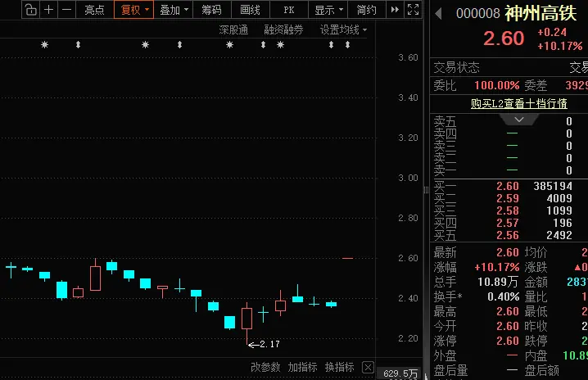
Task: Toggle fullscreen chart view icon
Action: coord(413,10)
